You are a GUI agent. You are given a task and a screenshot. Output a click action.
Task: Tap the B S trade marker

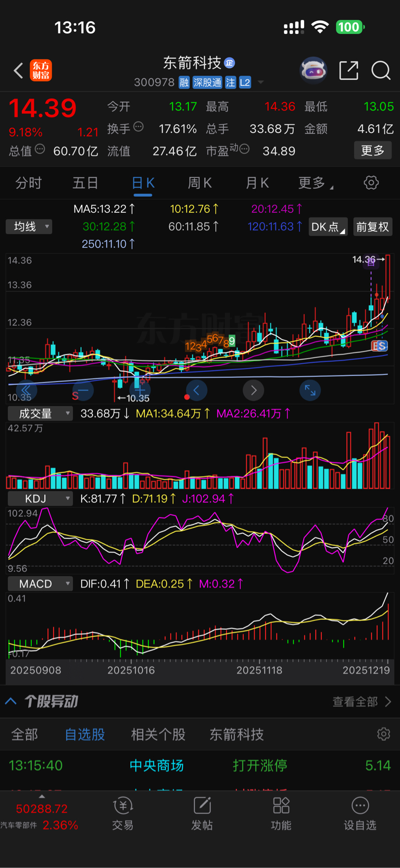pyautogui.click(x=380, y=346)
